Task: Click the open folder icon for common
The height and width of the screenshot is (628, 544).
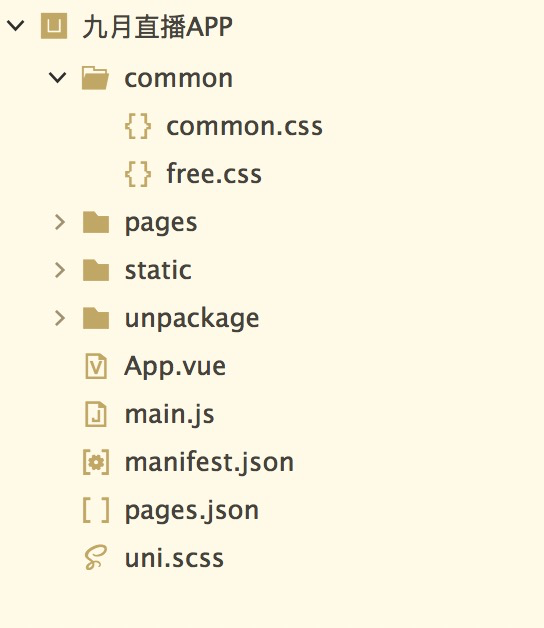Action: click(95, 78)
